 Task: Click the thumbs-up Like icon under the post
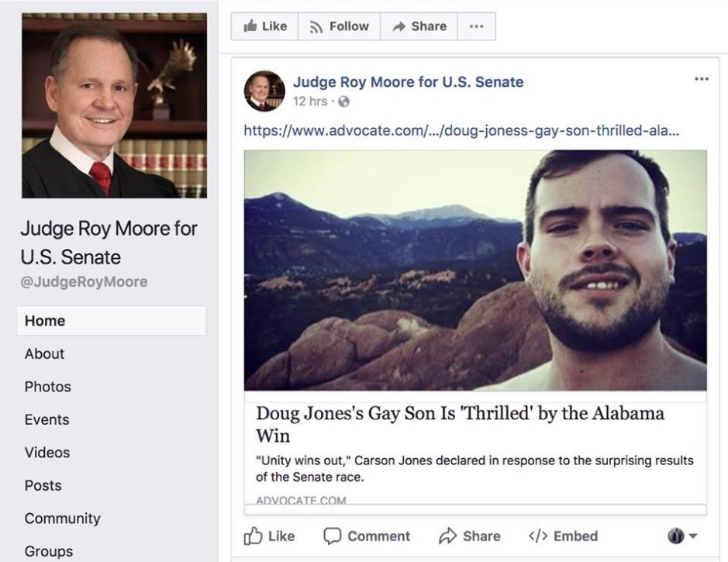coord(254,536)
